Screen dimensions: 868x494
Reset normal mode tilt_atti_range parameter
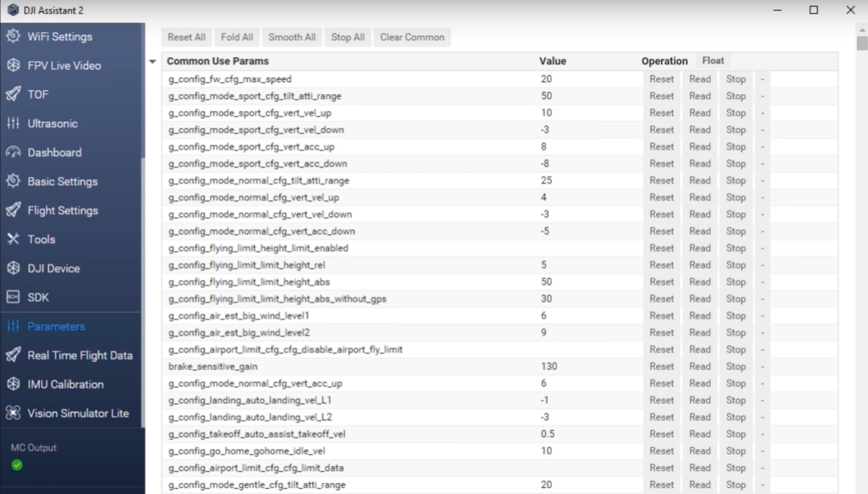pos(662,181)
